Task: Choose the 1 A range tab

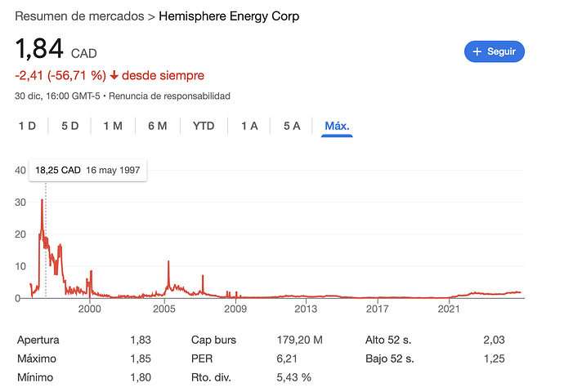Action: [249, 126]
